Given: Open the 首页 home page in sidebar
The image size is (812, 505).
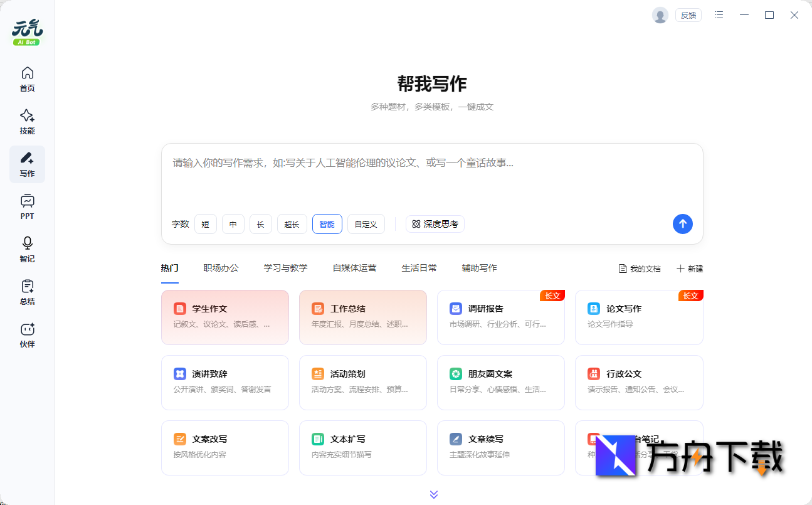Looking at the screenshot, I should (27, 79).
